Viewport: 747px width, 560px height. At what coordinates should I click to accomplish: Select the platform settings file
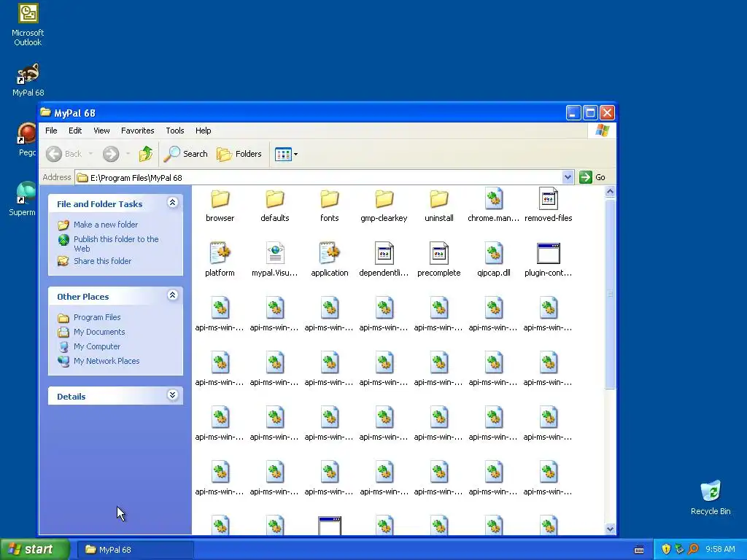click(220, 260)
